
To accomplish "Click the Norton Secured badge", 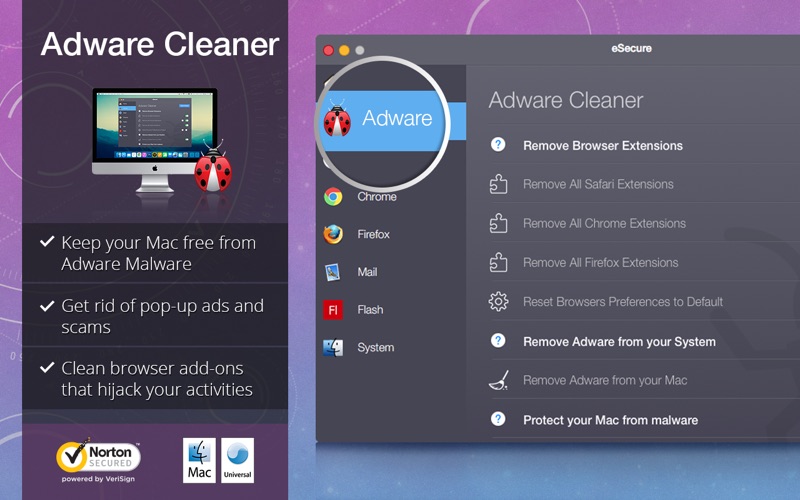I will [98, 456].
